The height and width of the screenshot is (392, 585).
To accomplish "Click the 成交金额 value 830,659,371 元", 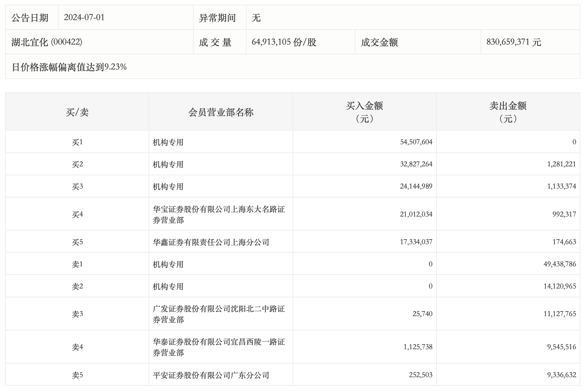I will pos(513,42).
